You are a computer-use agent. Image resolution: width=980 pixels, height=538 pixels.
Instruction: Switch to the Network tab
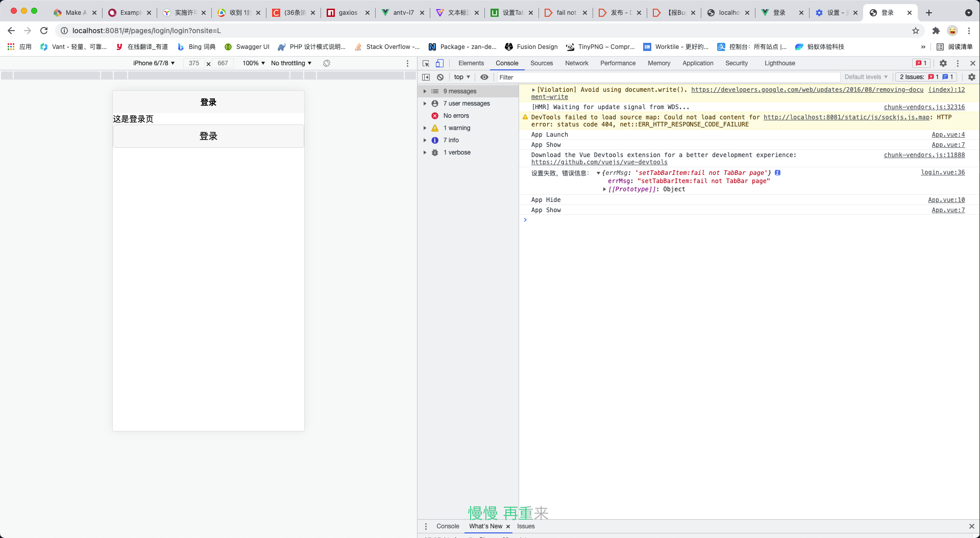[x=576, y=63]
